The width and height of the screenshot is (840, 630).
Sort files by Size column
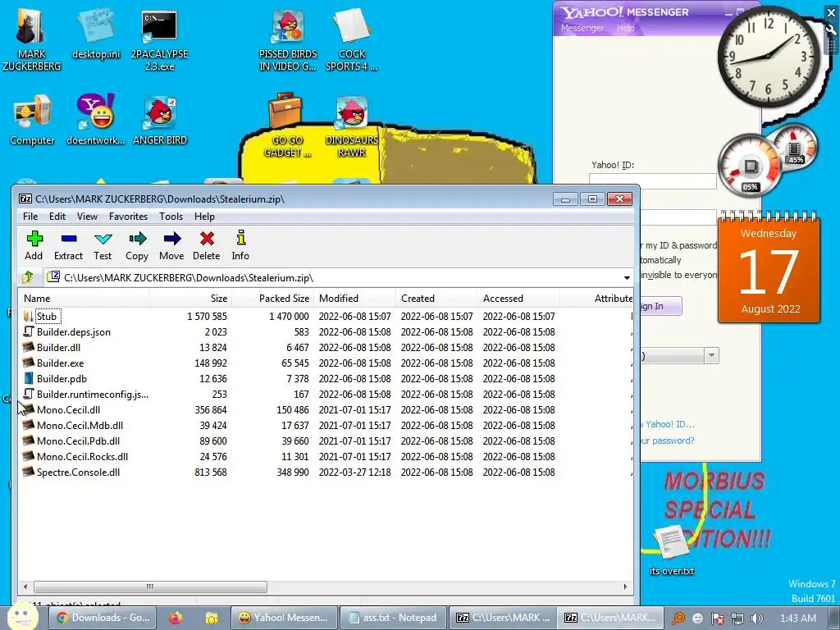(x=190, y=299)
